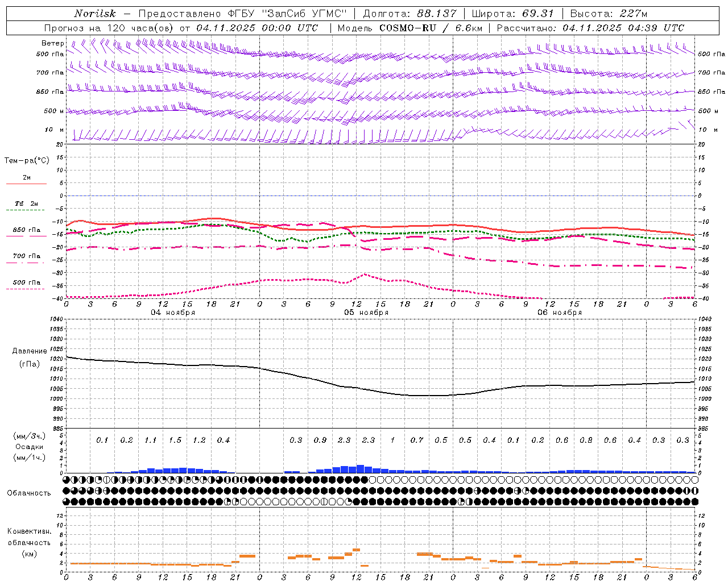This screenshot has width=728, height=582.
Task: Select the 10 м wind level label on left
Action: pos(55,130)
